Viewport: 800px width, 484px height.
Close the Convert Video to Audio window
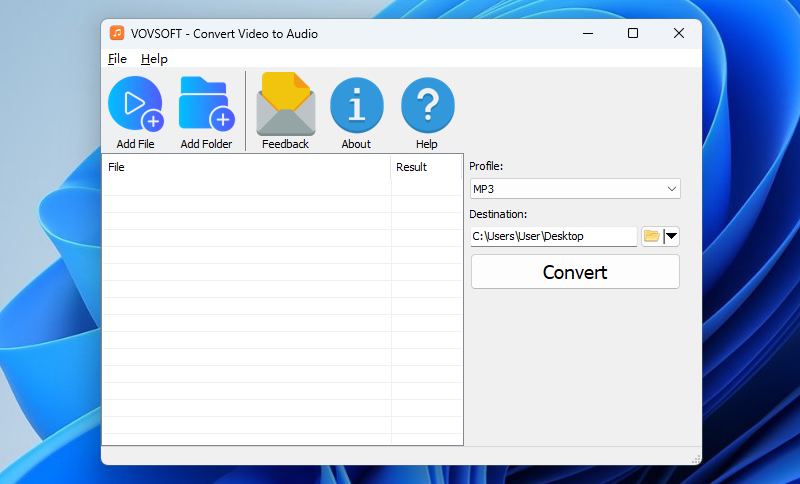(679, 34)
